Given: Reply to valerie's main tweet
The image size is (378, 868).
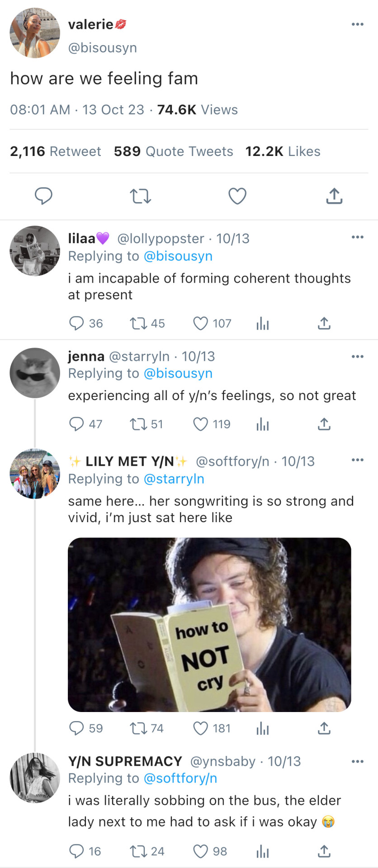Looking at the screenshot, I should (44, 196).
